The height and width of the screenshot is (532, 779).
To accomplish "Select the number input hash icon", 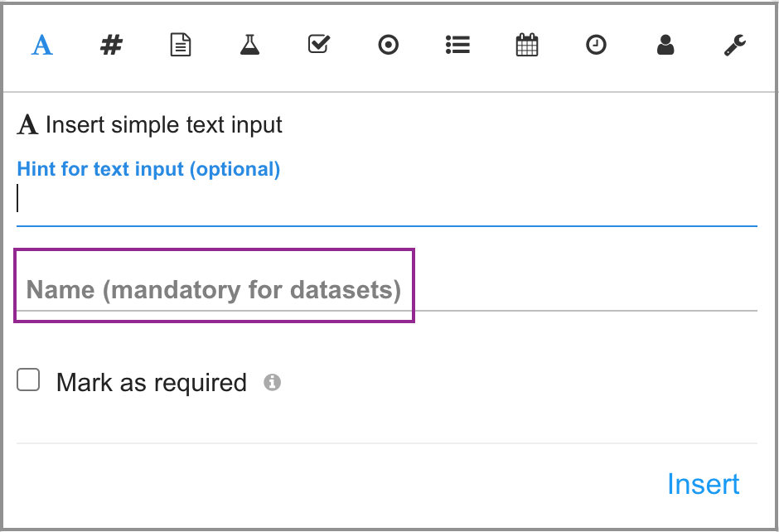I will click(x=111, y=45).
